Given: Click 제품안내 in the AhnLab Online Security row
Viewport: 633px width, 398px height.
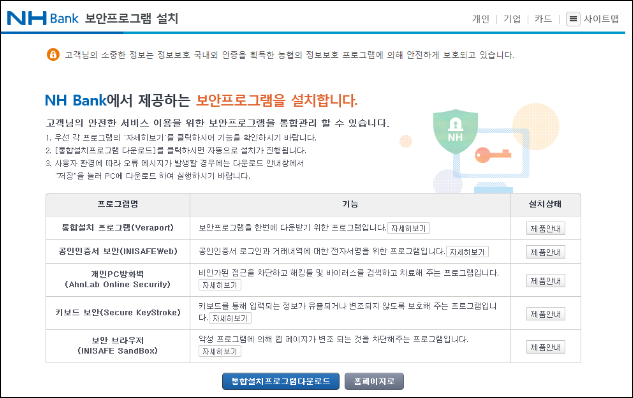Looking at the screenshot, I should (545, 281).
